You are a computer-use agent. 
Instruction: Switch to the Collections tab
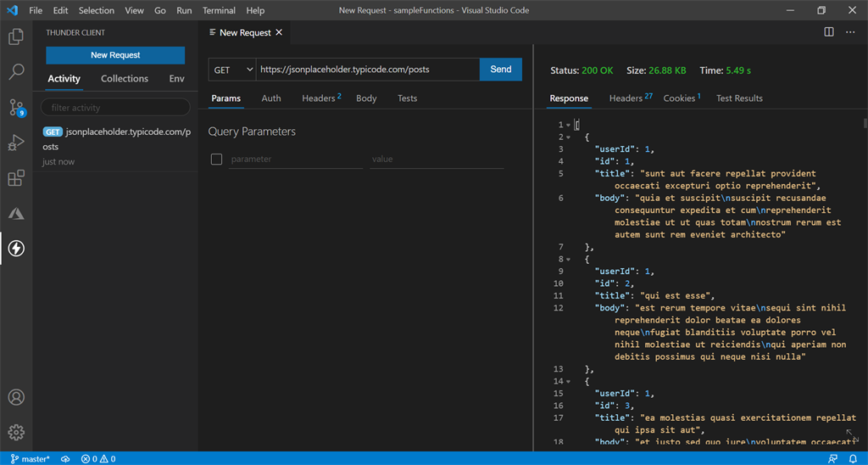point(125,79)
